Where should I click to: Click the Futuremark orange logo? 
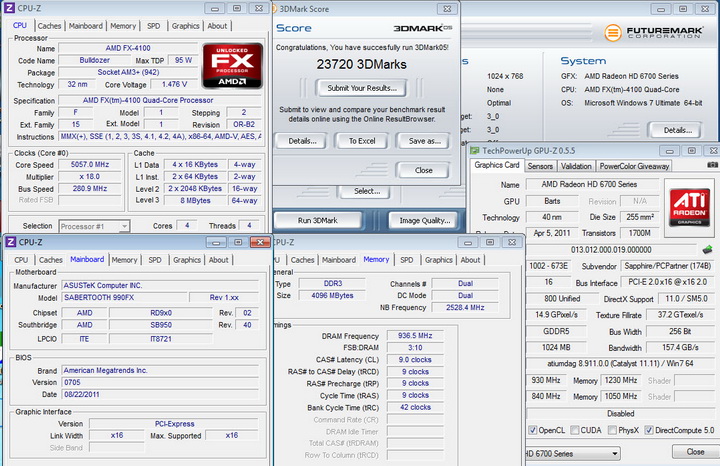click(x=613, y=33)
